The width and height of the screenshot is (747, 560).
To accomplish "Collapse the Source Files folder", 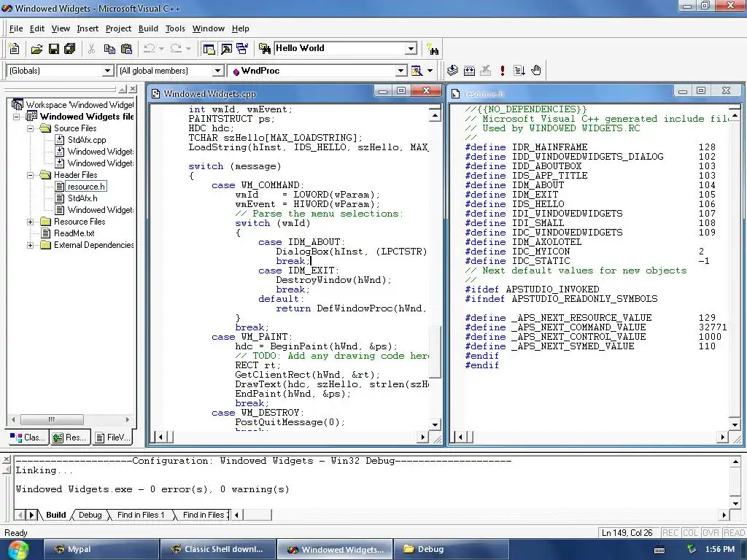I will tap(30, 128).
